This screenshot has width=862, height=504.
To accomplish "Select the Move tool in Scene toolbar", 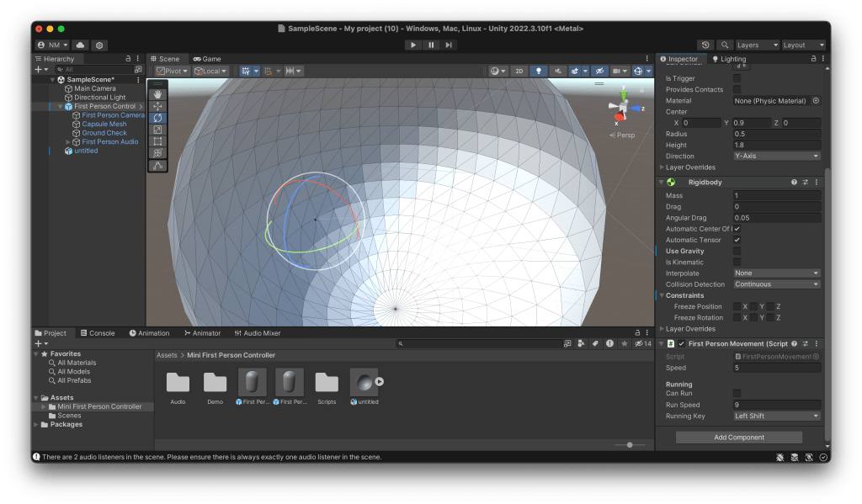I will click(x=157, y=106).
